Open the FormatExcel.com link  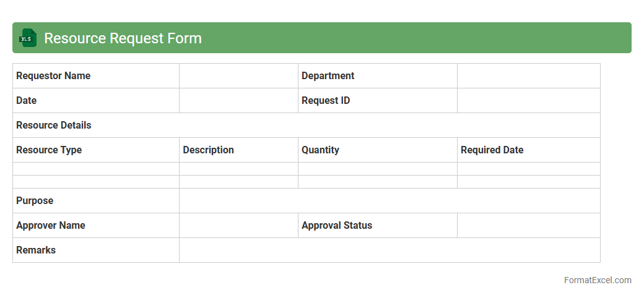[598, 280]
